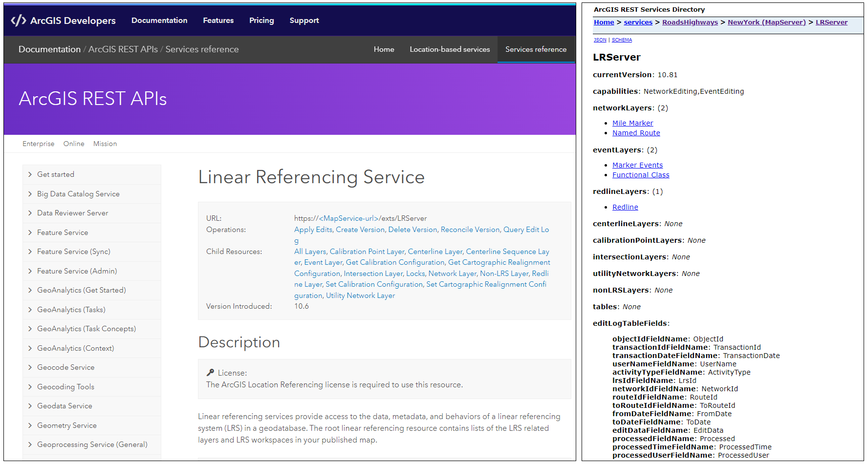Open the Documentation menu item
Image resolution: width=868 pixels, height=465 pixels.
159,21
